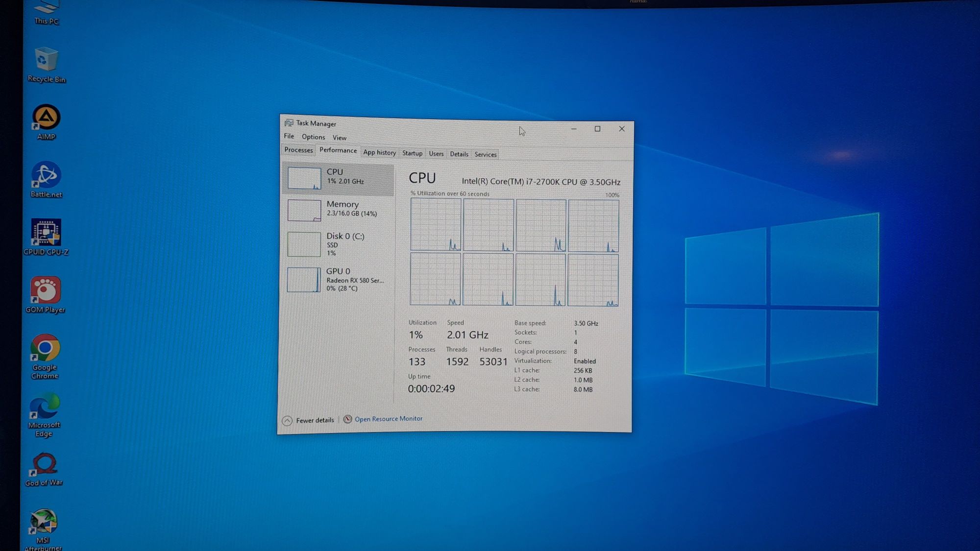
Task: Launch the CPUID CPU-Z shortcut icon
Action: click(x=46, y=232)
